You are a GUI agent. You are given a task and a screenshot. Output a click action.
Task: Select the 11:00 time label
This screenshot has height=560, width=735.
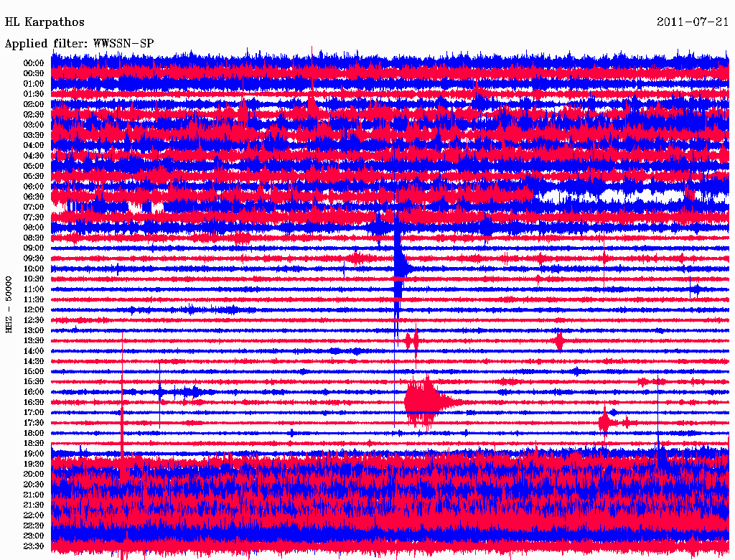[34, 289]
